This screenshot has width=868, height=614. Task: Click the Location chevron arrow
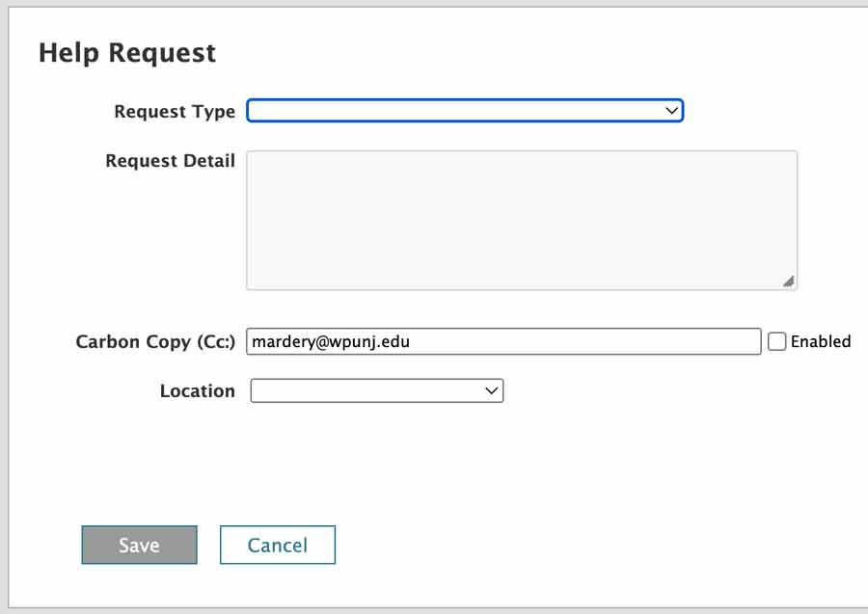[x=491, y=390]
